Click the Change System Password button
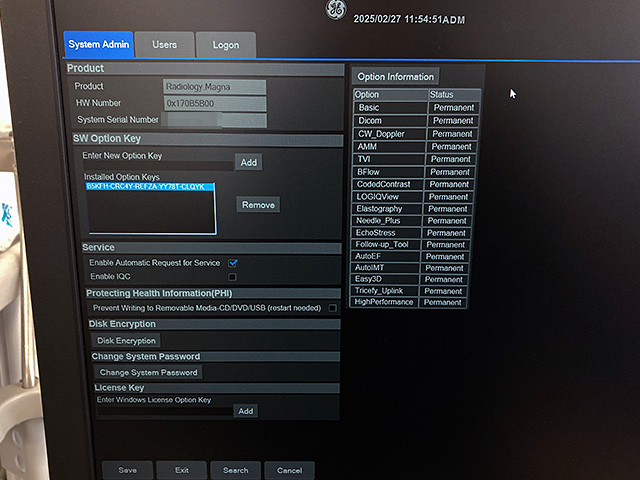Viewport: 640px width, 480px height. click(x=148, y=372)
